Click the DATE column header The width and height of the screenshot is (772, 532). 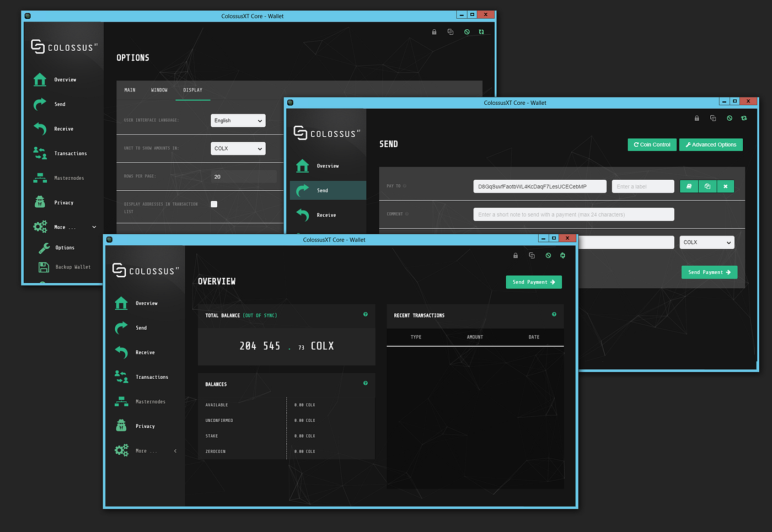[534, 337]
